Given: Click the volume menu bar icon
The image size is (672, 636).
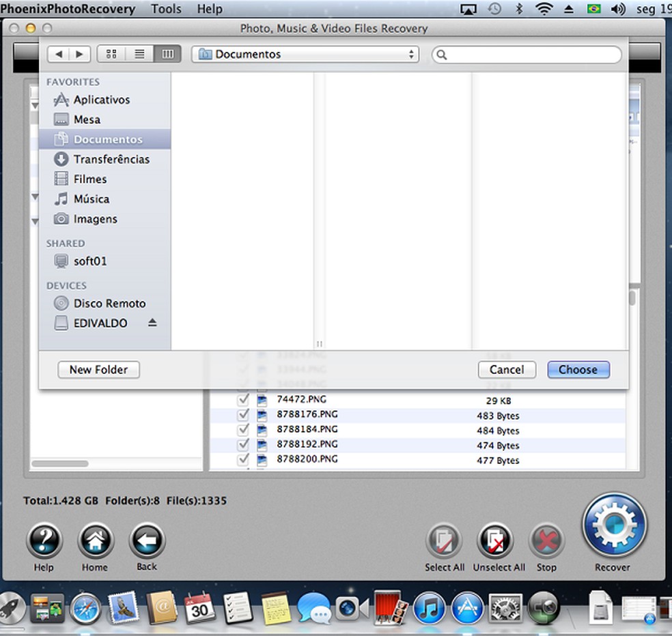Looking at the screenshot, I should pos(618,9).
